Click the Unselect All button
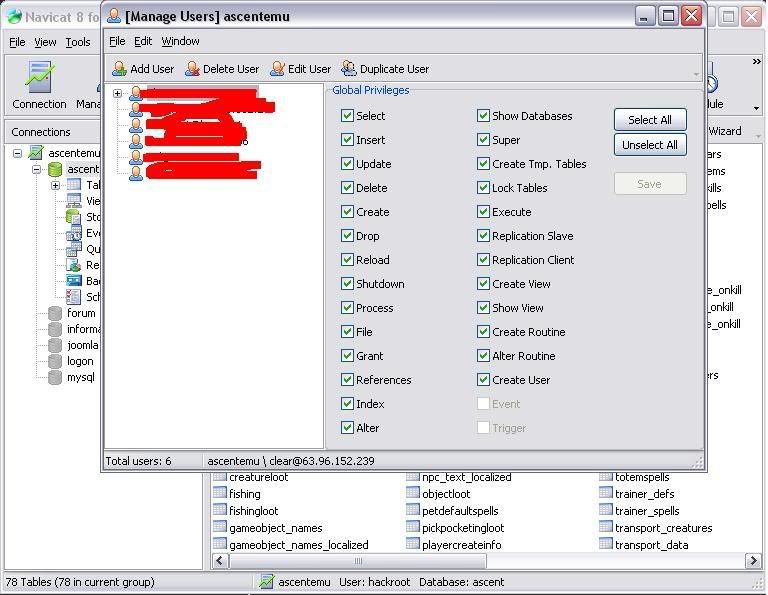Viewport: 768px width, 595px height. 650,145
